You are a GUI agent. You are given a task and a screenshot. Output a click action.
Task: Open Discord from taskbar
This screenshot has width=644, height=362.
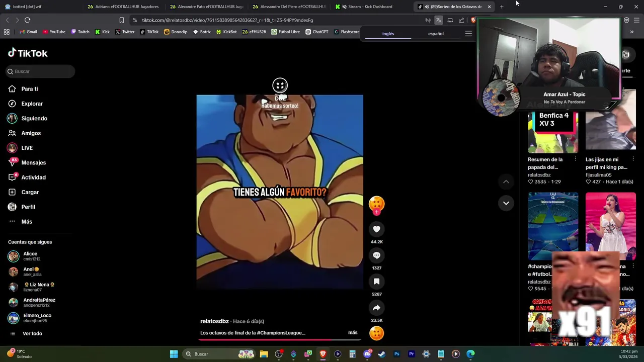coord(367,354)
